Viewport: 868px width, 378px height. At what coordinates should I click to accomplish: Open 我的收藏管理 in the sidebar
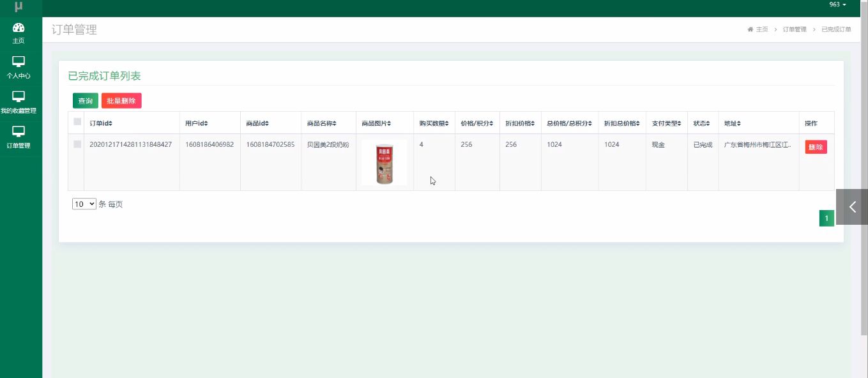[x=19, y=103]
